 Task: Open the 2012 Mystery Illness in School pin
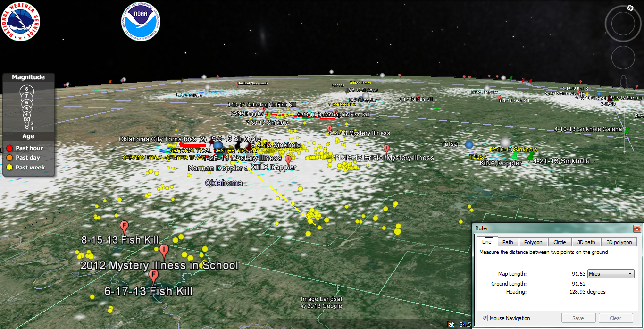[x=164, y=250]
